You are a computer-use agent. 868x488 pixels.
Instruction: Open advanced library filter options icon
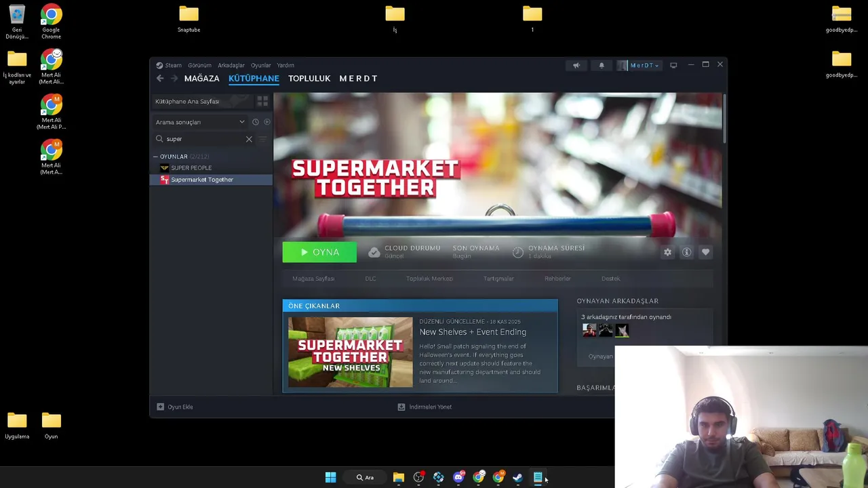(263, 139)
